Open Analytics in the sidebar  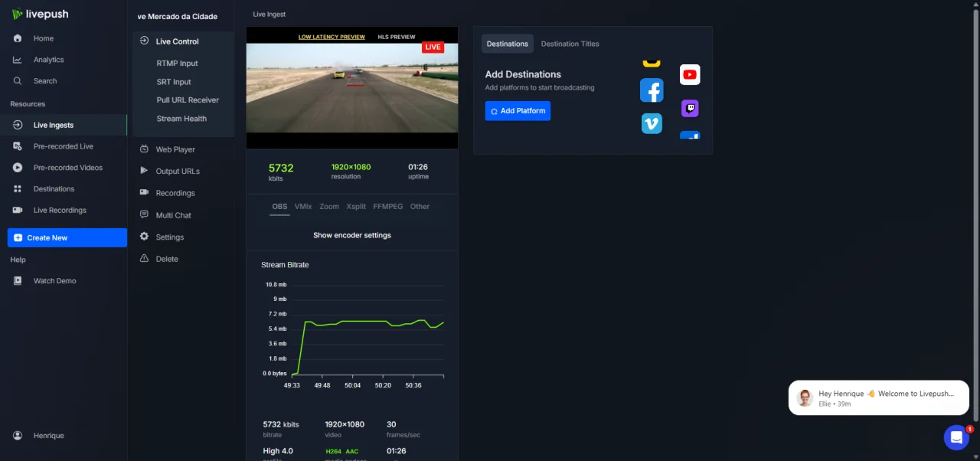[48, 60]
